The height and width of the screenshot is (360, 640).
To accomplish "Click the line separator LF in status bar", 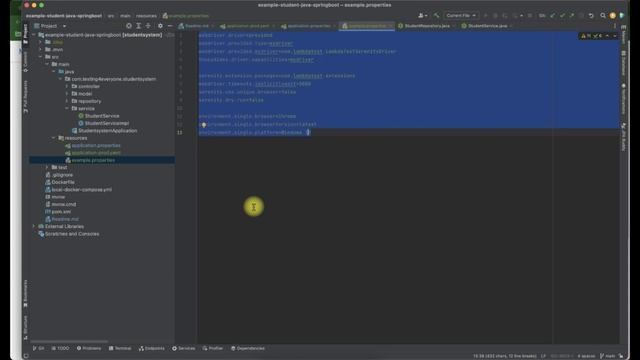I will click(x=543, y=356).
